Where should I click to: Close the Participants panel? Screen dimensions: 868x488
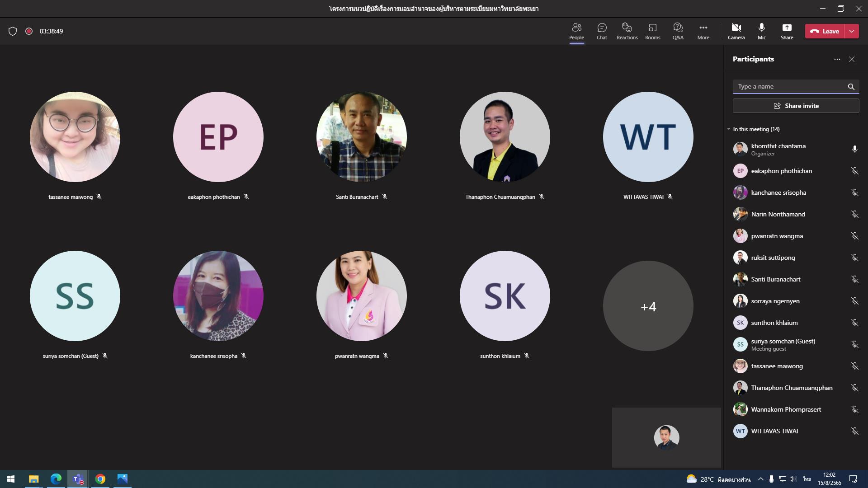(852, 59)
